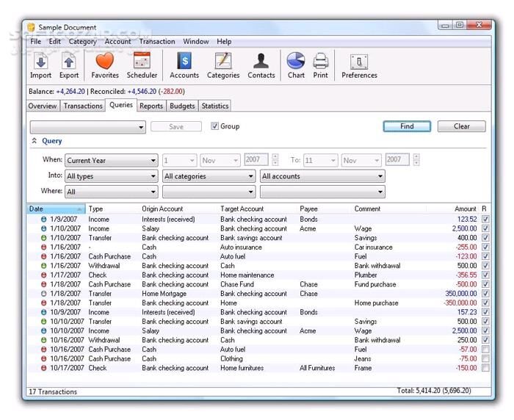Viewport: 514px width, 420px height.
Task: Click the Export toolbar icon
Action: [69, 62]
